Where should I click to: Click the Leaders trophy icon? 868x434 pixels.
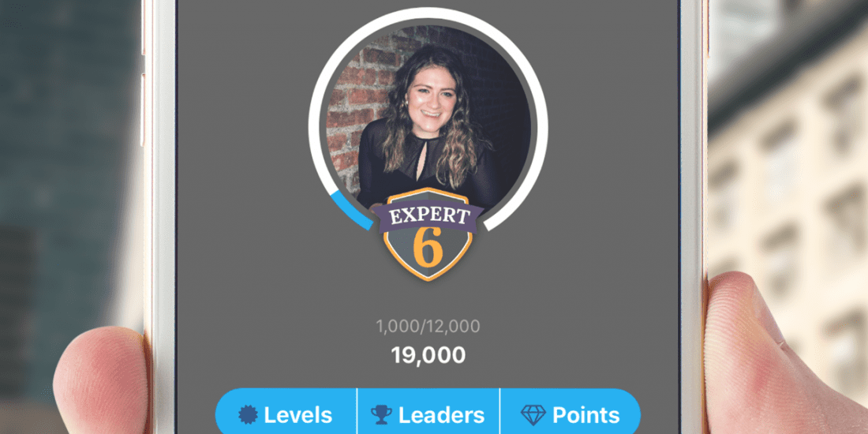click(381, 414)
